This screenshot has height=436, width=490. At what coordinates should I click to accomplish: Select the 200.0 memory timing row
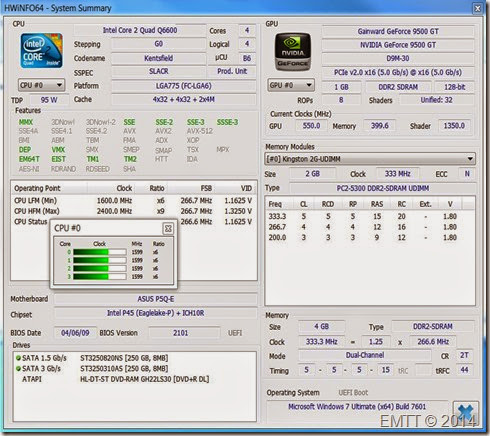coord(370,238)
